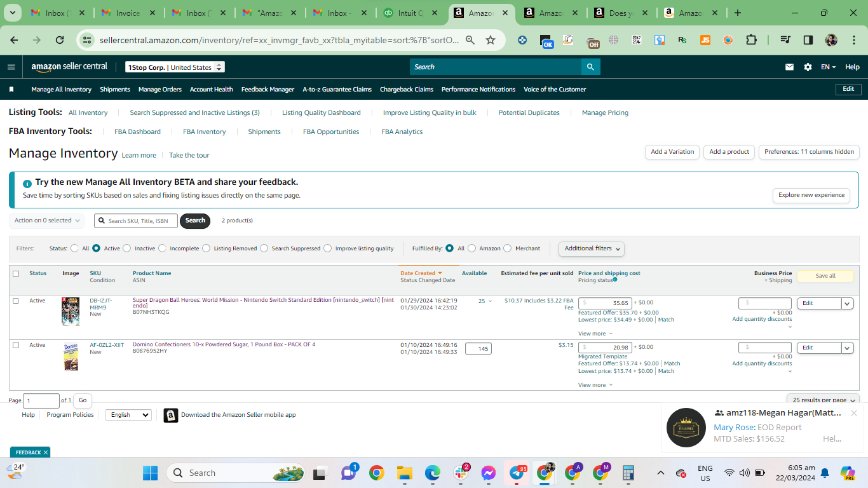This screenshot has height=488, width=868.
Task: Expand View more in the Dragon Ball row
Action: pos(595,334)
